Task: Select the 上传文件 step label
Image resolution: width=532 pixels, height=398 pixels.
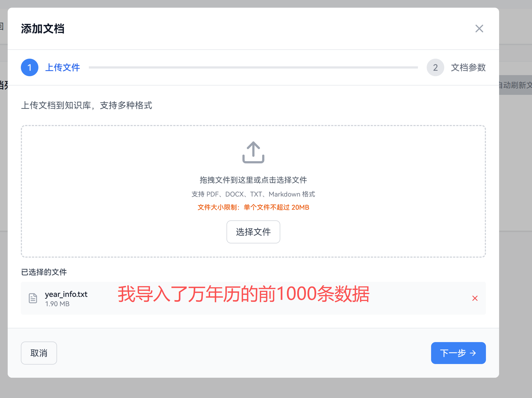Action: pos(63,67)
